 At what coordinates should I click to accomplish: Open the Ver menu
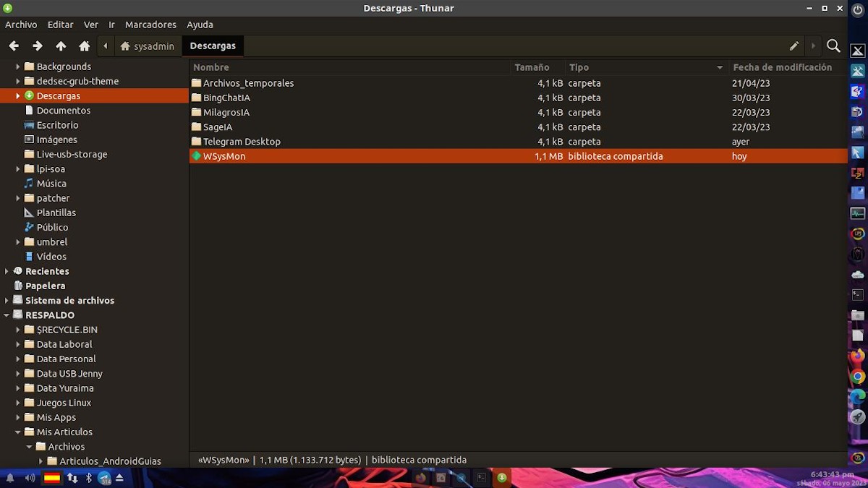(x=91, y=25)
